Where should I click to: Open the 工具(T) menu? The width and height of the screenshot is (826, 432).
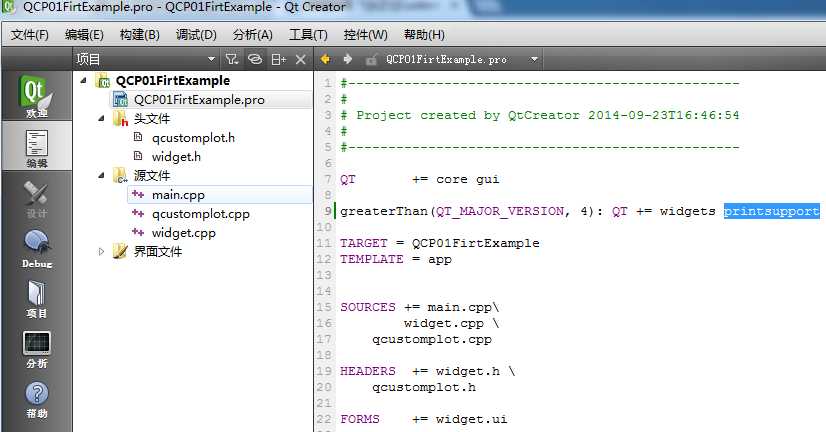(x=308, y=35)
